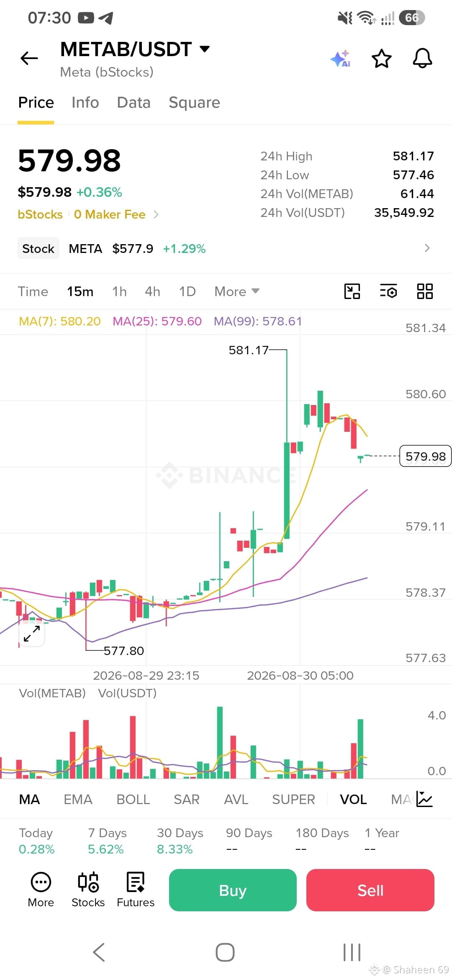Toggle the AVL indicator
Screen dimensions: 452x980
pyautogui.click(x=236, y=799)
